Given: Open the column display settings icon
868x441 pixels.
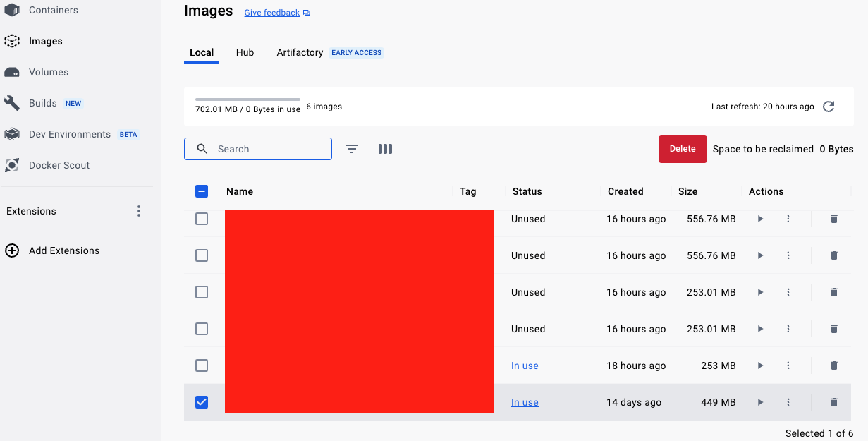Looking at the screenshot, I should 385,149.
